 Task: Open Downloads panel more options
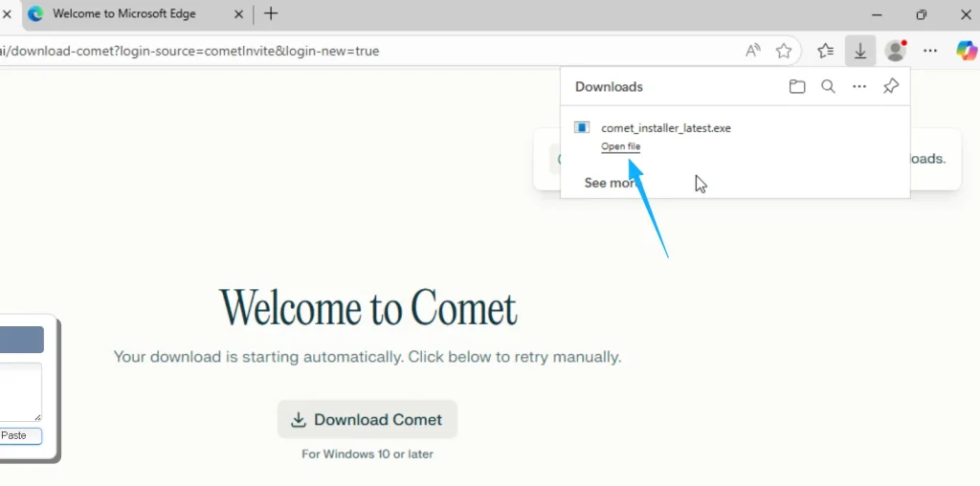pos(859,87)
